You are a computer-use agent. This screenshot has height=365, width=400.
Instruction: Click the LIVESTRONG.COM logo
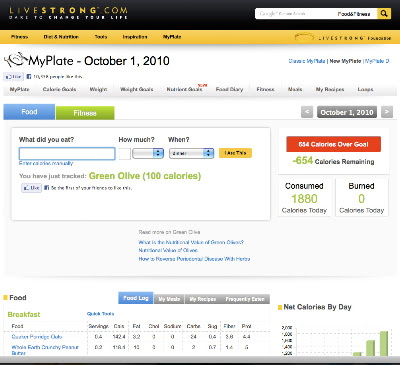tap(68, 13)
